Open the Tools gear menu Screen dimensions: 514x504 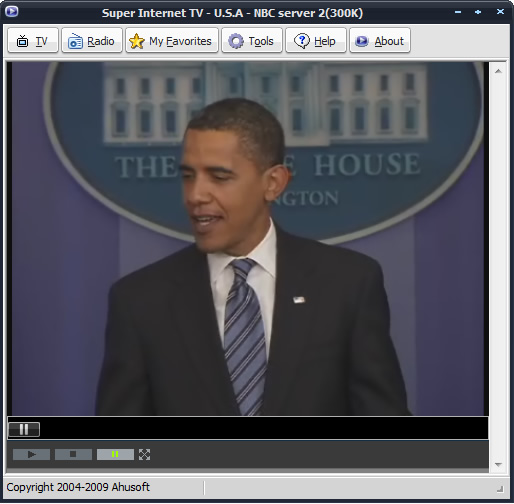click(x=252, y=41)
